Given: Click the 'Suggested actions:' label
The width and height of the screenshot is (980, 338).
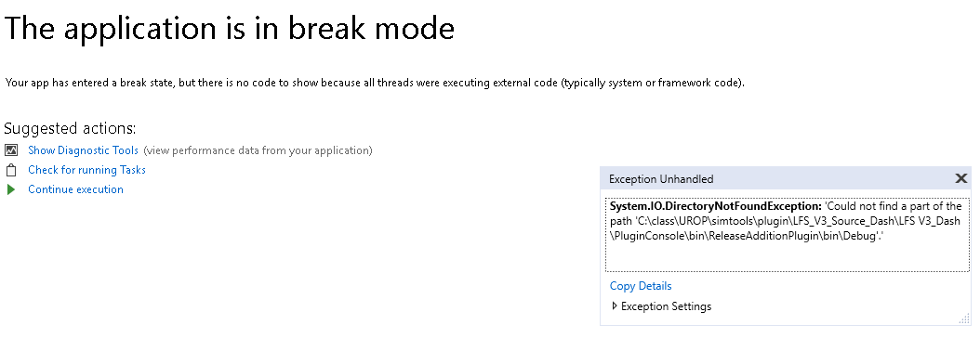Looking at the screenshot, I should click(x=70, y=128).
